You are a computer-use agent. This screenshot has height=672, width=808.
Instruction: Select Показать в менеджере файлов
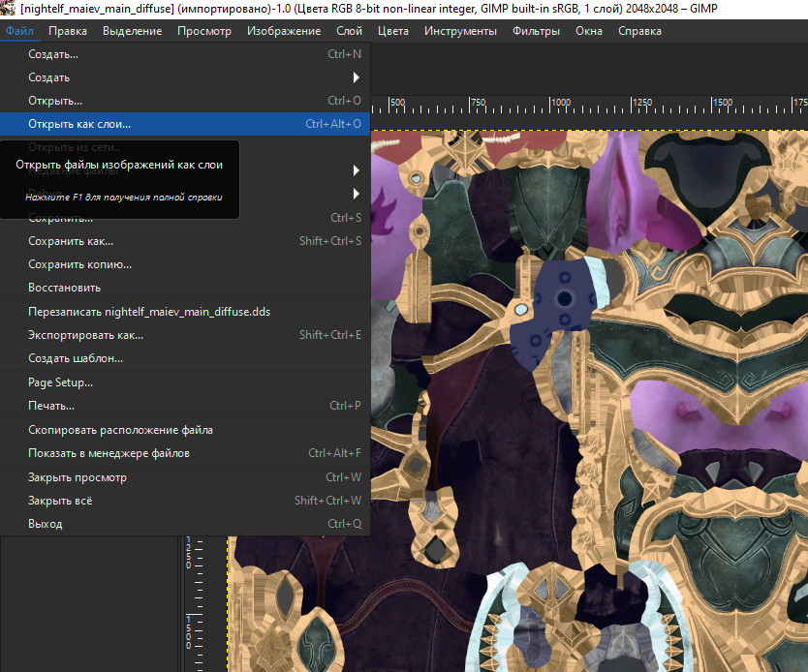pyautogui.click(x=109, y=453)
